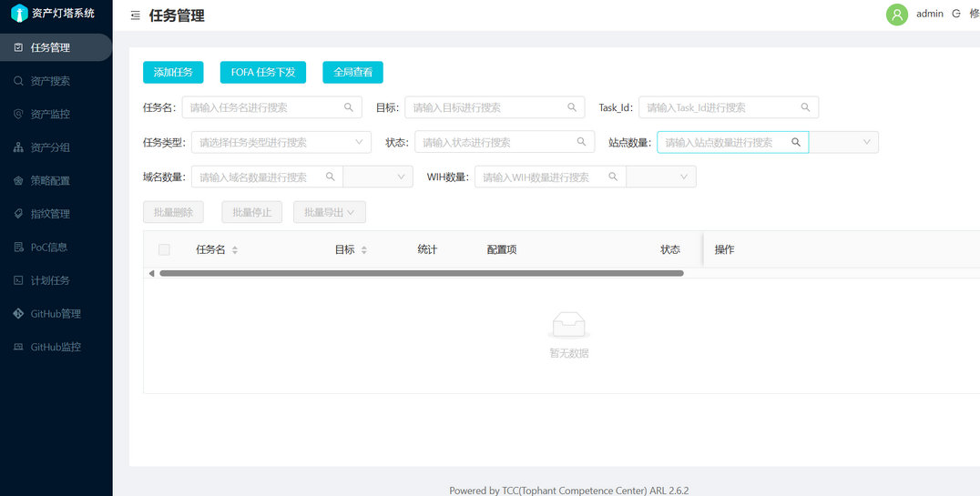Focus the WIH数量 search input
980x496 pixels.
pyautogui.click(x=551, y=177)
